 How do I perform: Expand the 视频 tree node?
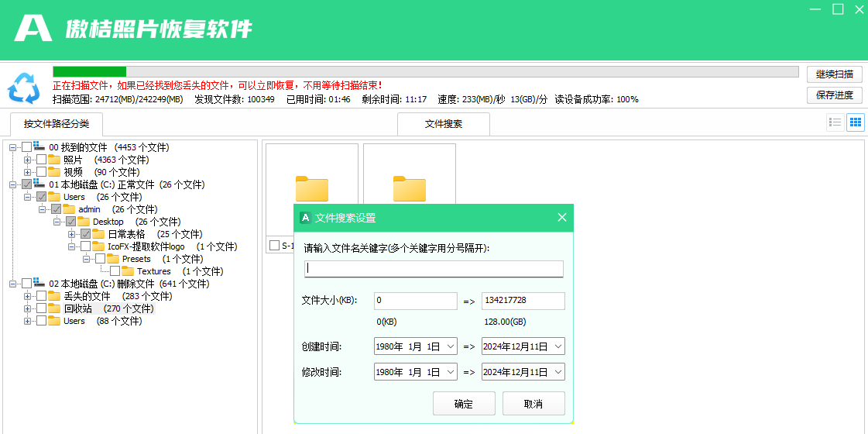(27, 172)
